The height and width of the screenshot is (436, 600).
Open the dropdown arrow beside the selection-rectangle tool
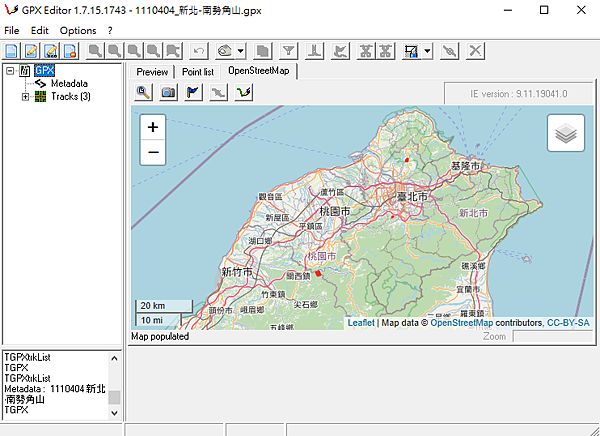427,51
